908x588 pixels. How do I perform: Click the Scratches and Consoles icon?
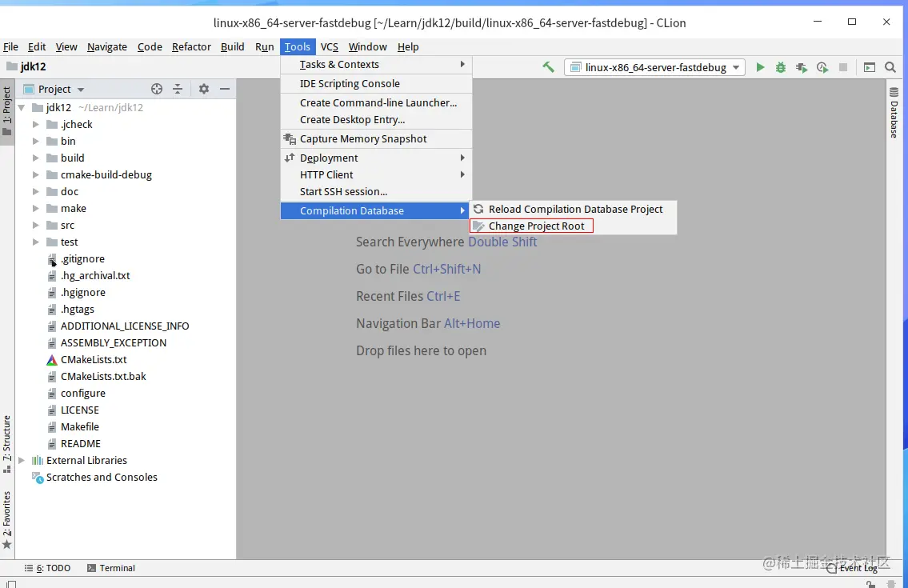tap(37, 478)
